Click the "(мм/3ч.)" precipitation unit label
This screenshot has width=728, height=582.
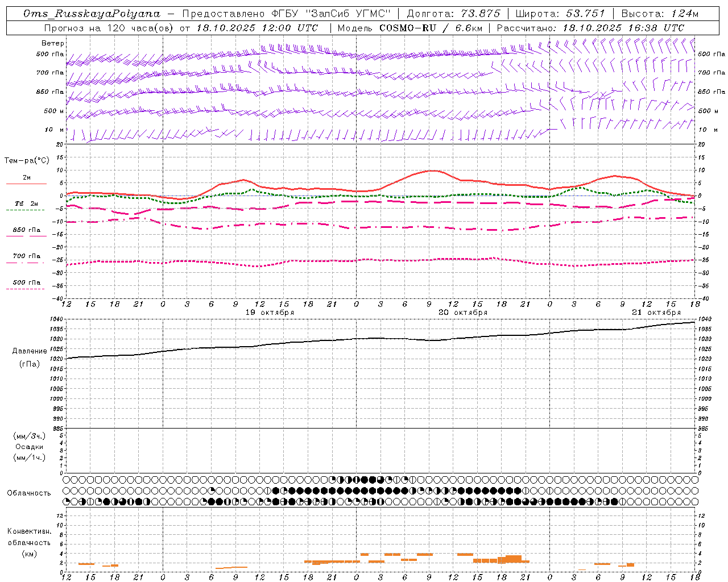click(30, 436)
